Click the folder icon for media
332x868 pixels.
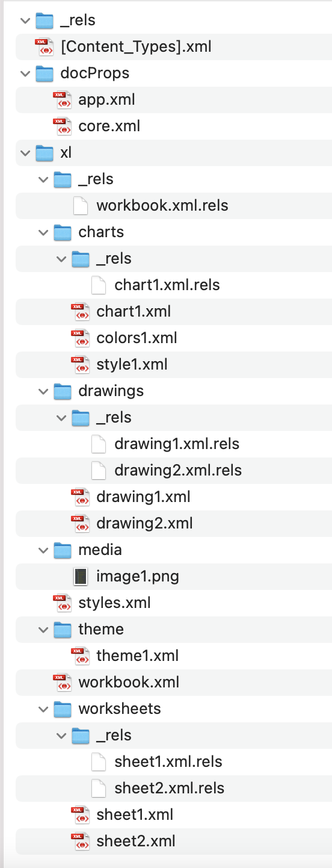[x=62, y=550]
